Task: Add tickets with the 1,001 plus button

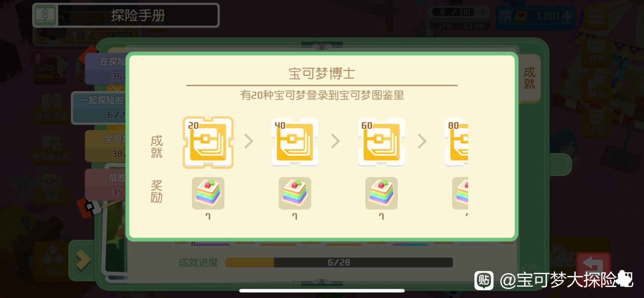Action: click(567, 16)
